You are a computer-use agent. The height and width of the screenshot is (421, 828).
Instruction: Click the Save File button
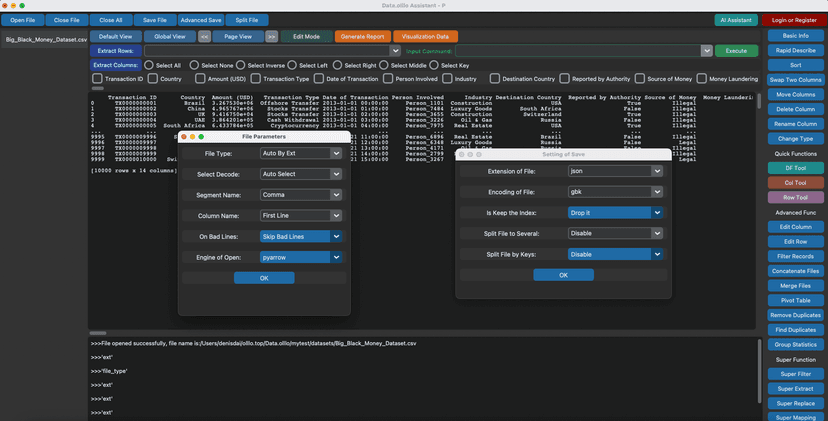155,20
